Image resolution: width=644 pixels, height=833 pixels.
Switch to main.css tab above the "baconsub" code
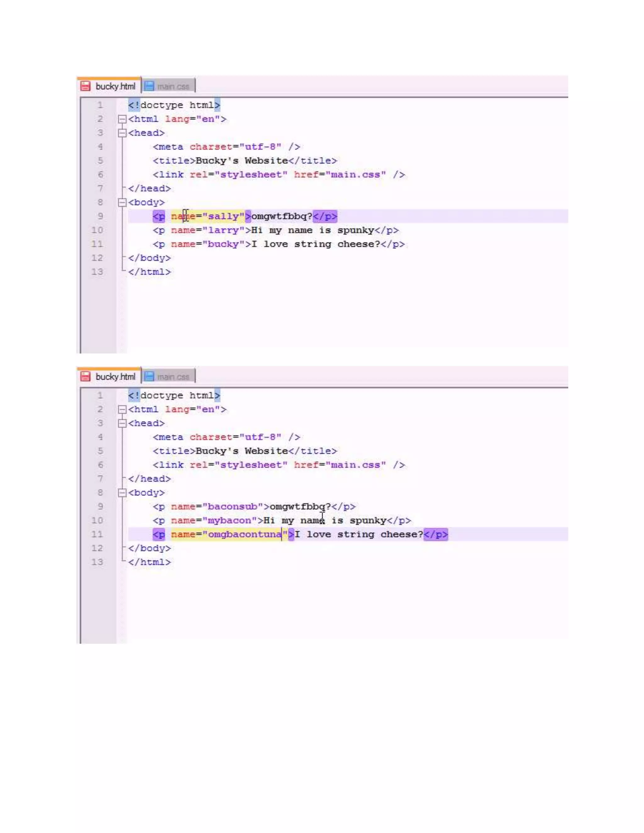168,377
